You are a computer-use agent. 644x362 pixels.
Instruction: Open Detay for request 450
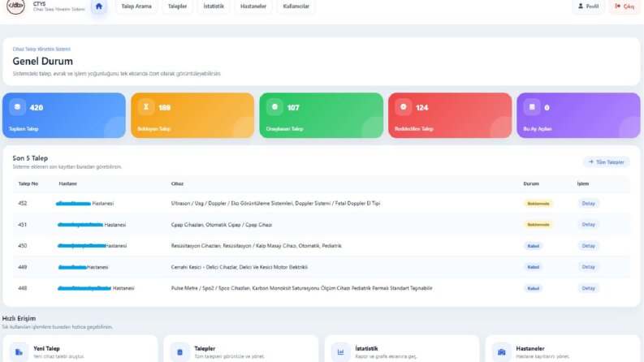click(x=588, y=246)
